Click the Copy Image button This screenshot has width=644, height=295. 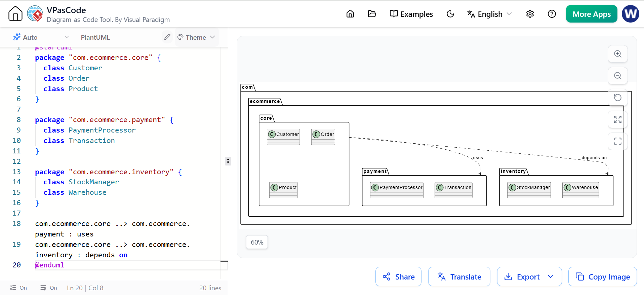tap(602, 276)
